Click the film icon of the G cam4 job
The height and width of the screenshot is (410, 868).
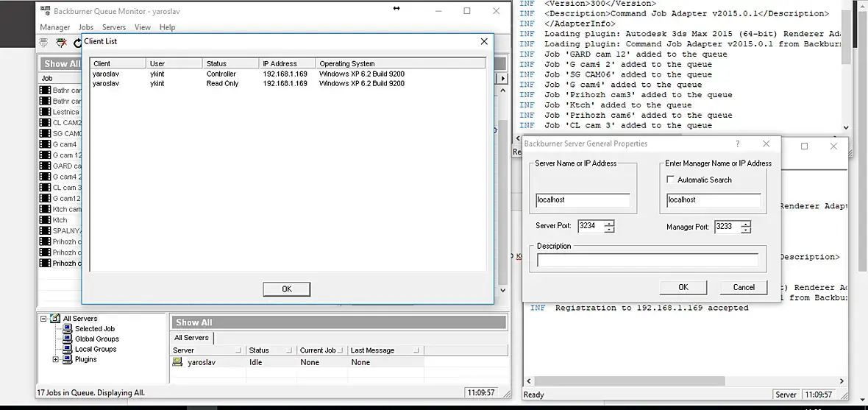tap(45, 144)
